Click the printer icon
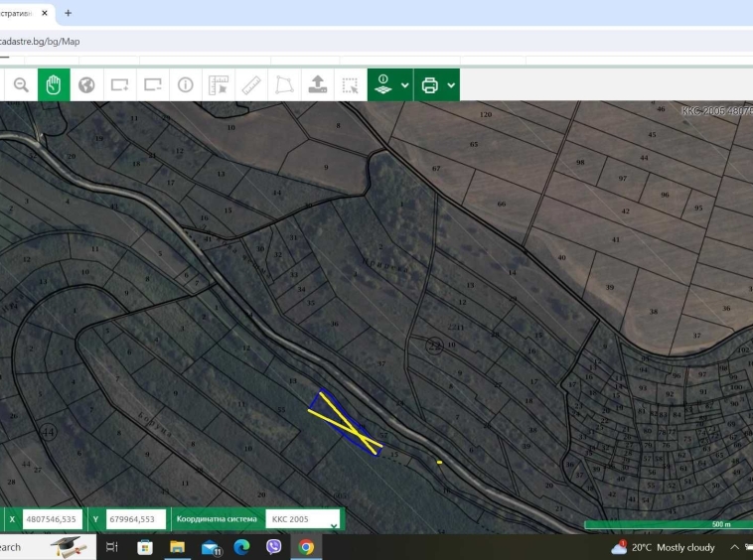 430,85
